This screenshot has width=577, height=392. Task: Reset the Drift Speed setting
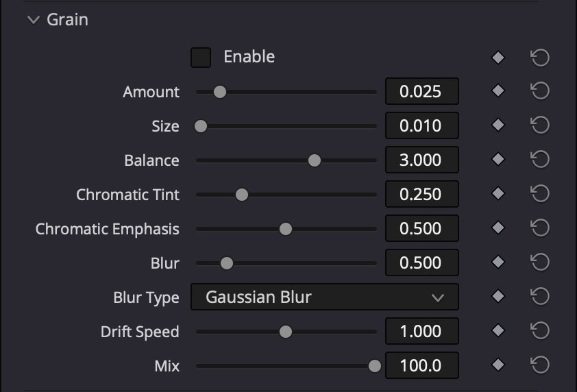pyautogui.click(x=540, y=332)
